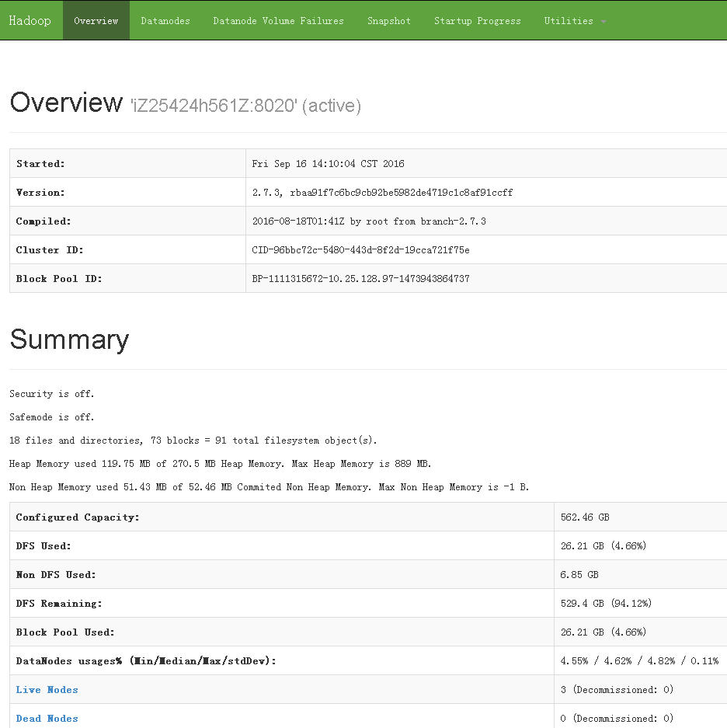Select cluster ID CID-96bbc72c-5480-443d-8f2d-19cca721f75e
727x728 pixels.
click(x=360, y=249)
